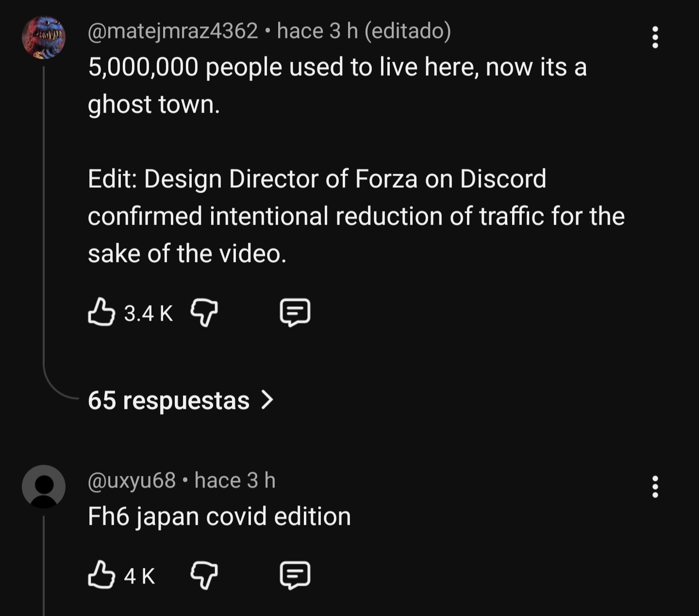
Task: Like the Fh6 japan covid edition comment
Action: tap(101, 575)
